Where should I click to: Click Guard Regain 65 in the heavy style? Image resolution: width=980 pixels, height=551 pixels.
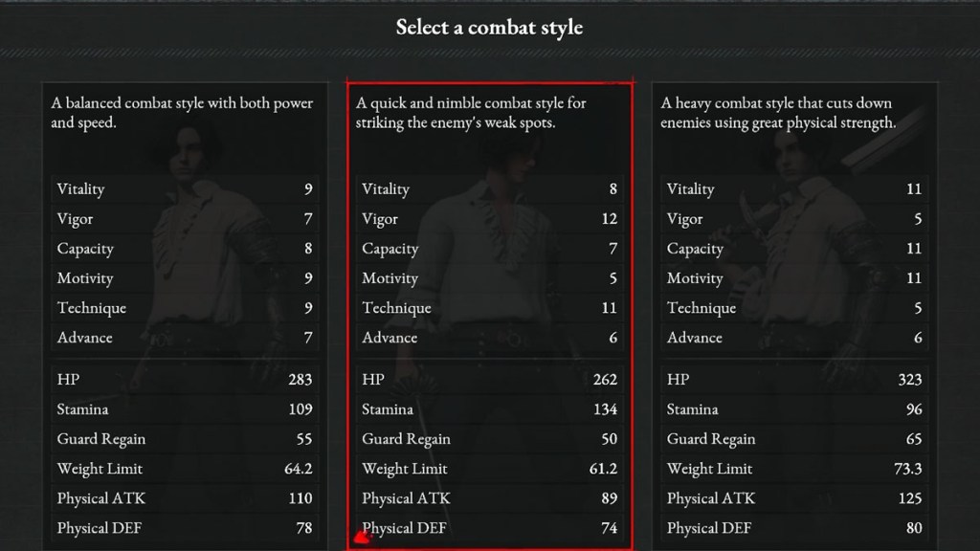pyautogui.click(x=794, y=439)
